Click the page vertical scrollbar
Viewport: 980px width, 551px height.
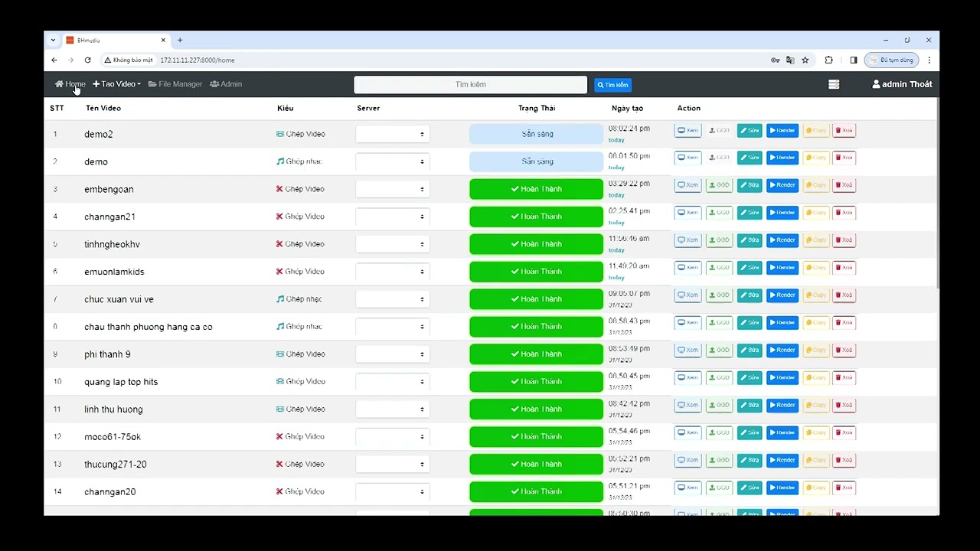tap(937, 191)
